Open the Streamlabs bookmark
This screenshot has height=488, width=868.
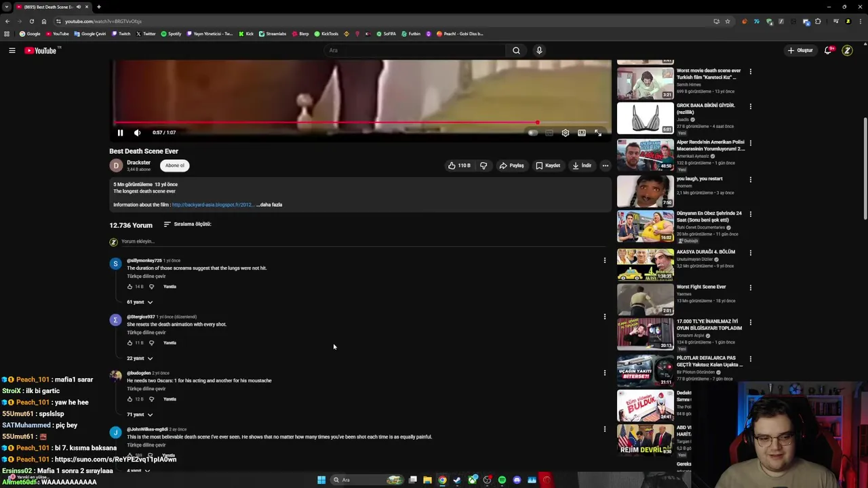point(273,34)
